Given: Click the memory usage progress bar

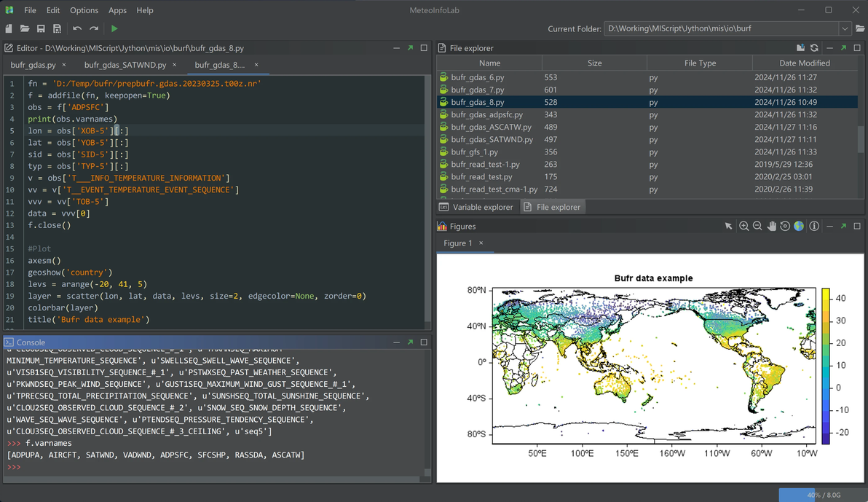Looking at the screenshot, I should click(x=823, y=495).
